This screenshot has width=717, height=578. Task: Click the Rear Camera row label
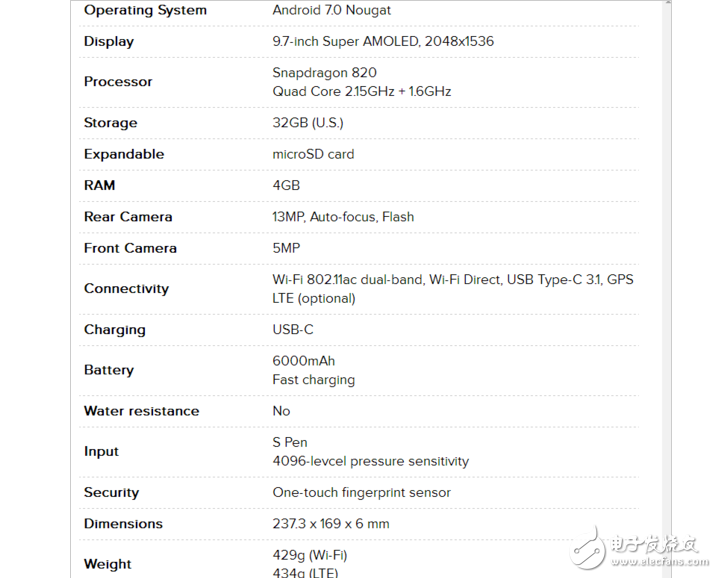[128, 217]
